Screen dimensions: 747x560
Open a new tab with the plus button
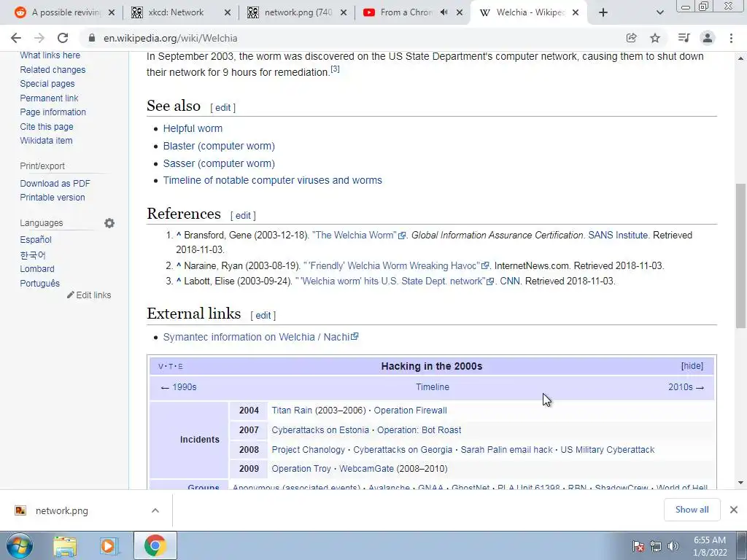pos(603,12)
